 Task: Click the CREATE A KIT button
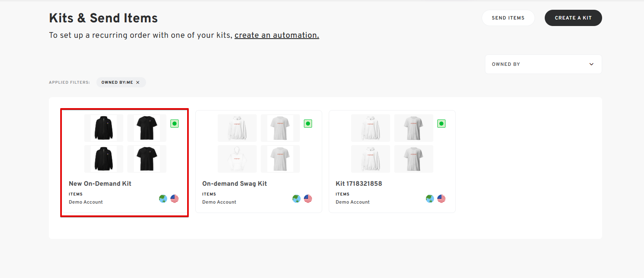(573, 18)
